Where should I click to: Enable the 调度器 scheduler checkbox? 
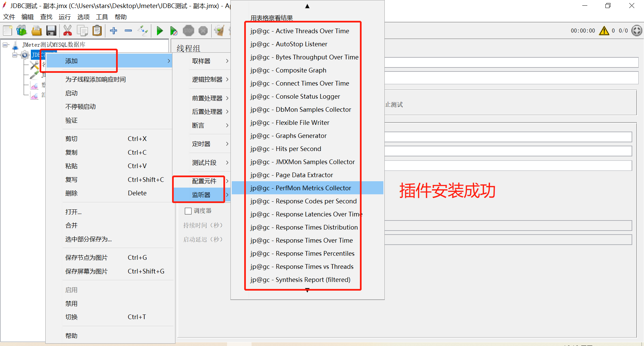188,210
